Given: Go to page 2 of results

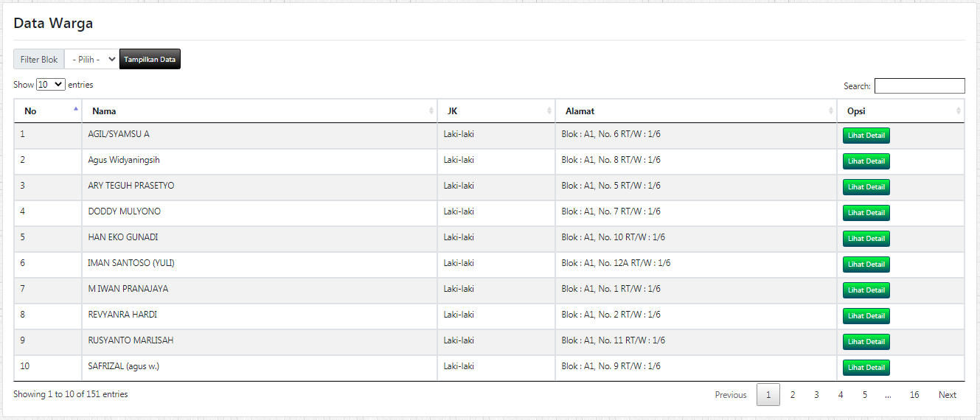Looking at the screenshot, I should click(x=793, y=395).
